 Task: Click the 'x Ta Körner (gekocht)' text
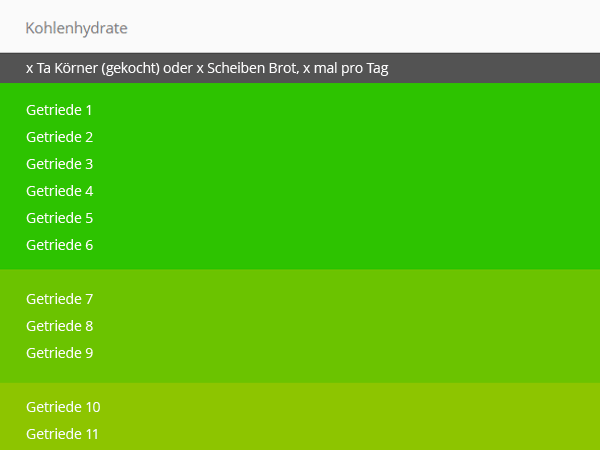point(98,68)
